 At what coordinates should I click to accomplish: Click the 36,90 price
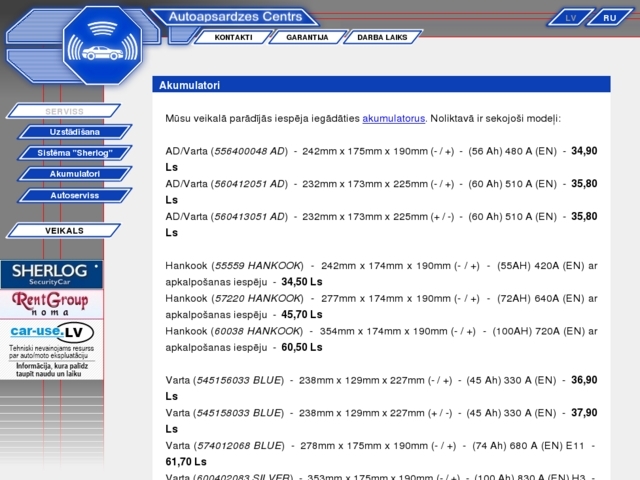(x=584, y=380)
